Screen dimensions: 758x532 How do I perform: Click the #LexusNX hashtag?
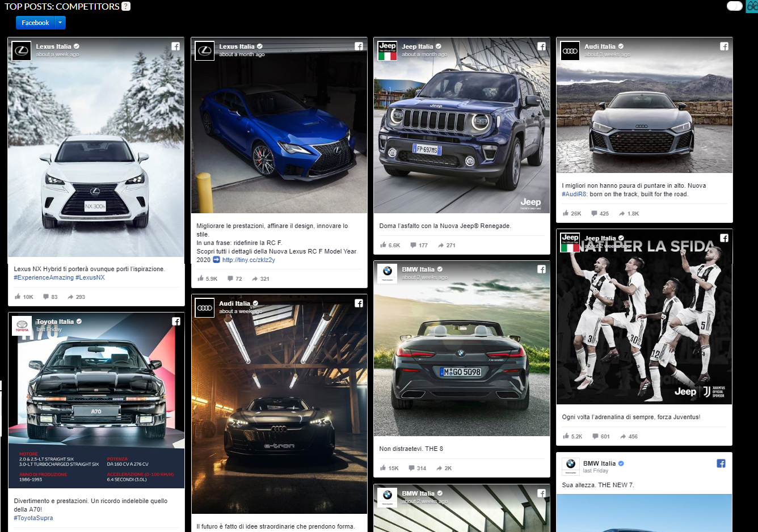pos(90,277)
